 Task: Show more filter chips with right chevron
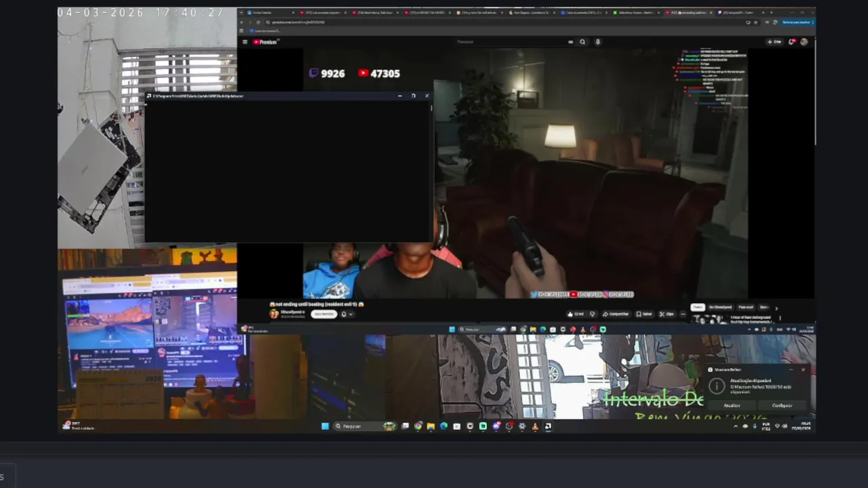pyautogui.click(x=777, y=308)
